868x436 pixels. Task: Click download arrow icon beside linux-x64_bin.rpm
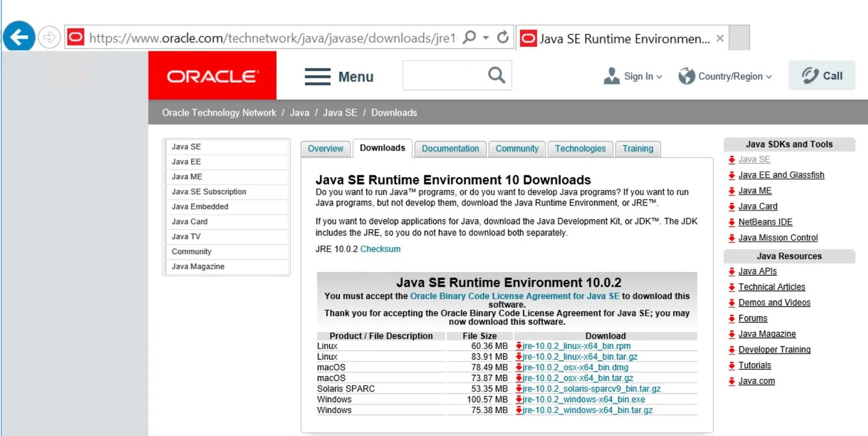519,346
